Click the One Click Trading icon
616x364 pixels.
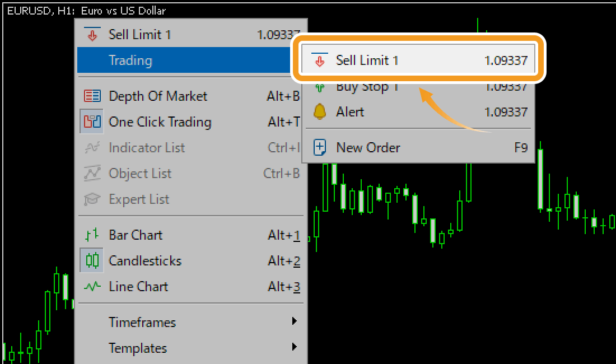[93, 122]
